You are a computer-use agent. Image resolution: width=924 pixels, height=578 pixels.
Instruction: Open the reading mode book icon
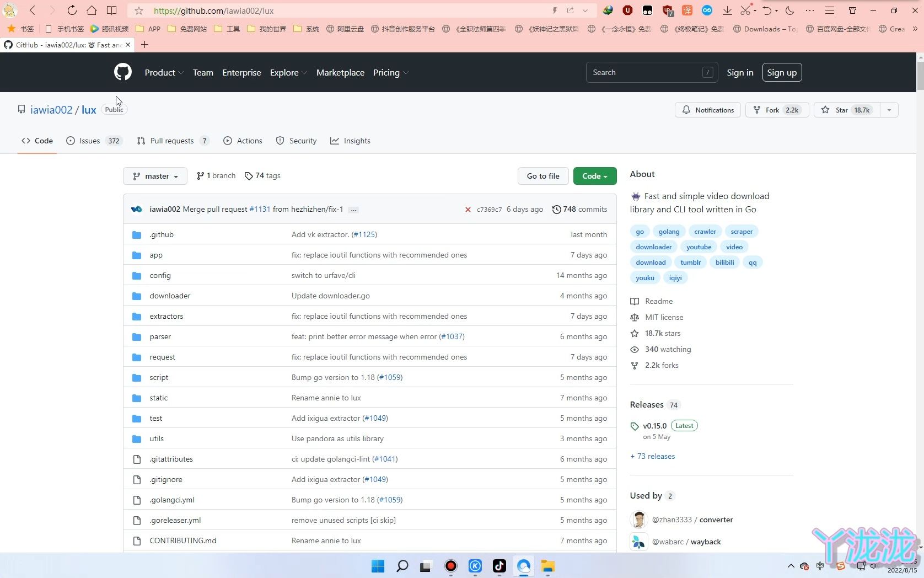tap(111, 10)
